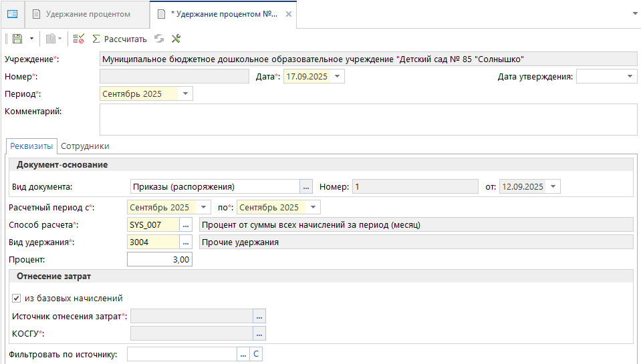Click the Рассчитать button
The image size is (641, 364).
119,39
